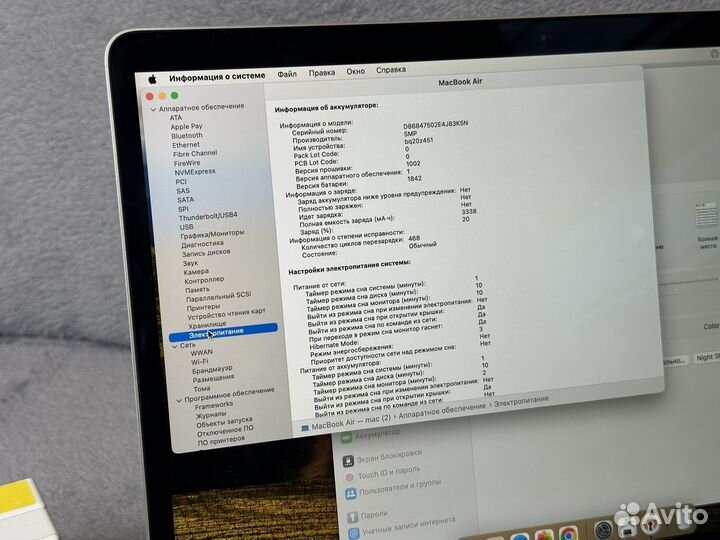The height and width of the screenshot is (540, 720).
Task: Click the Настройки электропитания системы heading
Action: click(x=349, y=267)
